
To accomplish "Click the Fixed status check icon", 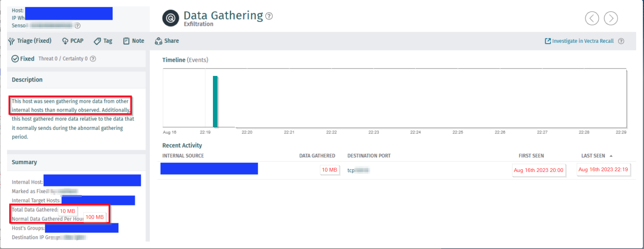I will tap(15, 59).
